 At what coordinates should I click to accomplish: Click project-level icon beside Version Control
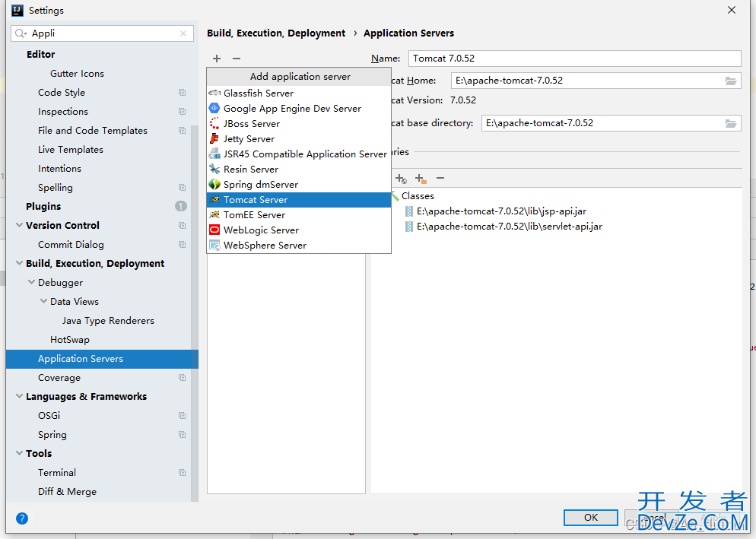(x=183, y=226)
